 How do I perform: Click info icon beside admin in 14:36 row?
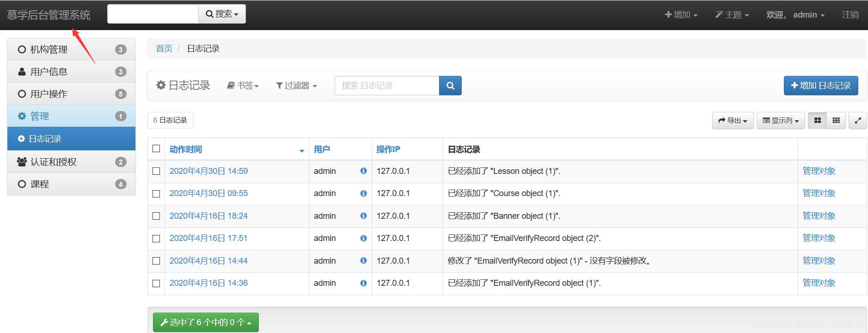[363, 283]
